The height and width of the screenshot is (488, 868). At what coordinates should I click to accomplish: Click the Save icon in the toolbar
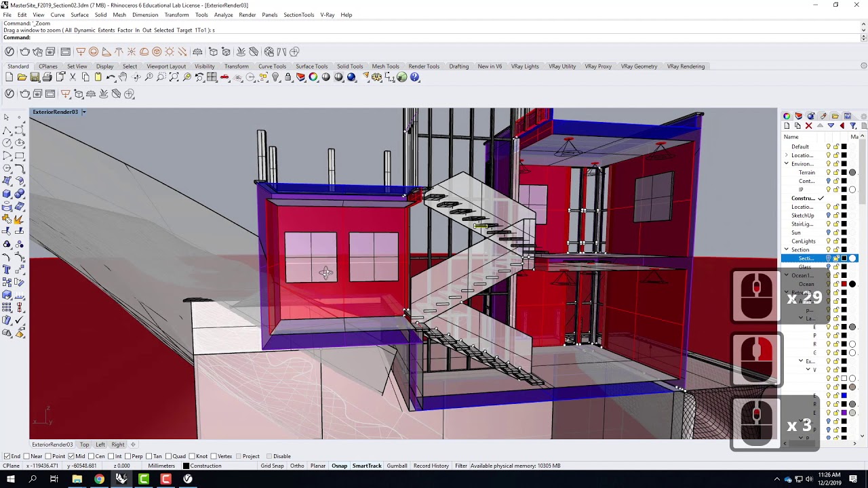click(x=35, y=77)
